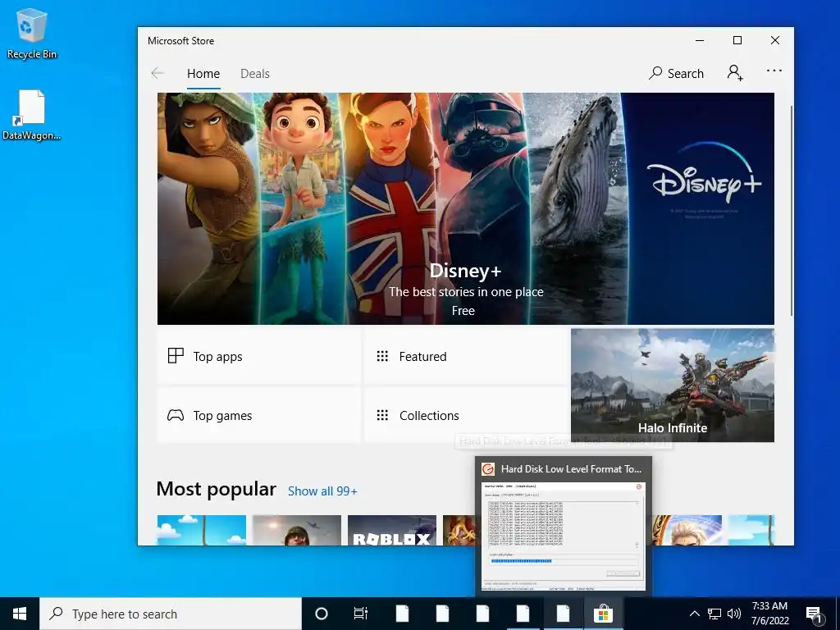The width and height of the screenshot is (840, 630).
Task: Click the Top apps grid icon
Action: (176, 356)
